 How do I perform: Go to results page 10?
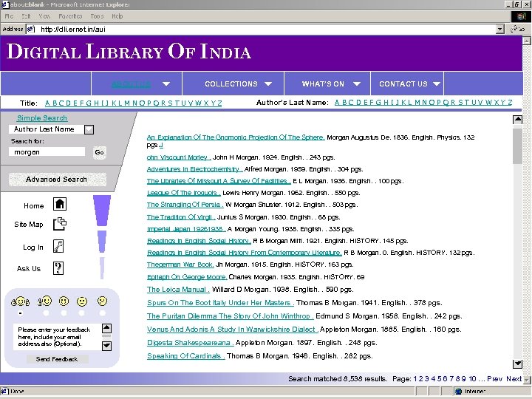pyautogui.click(x=472, y=378)
